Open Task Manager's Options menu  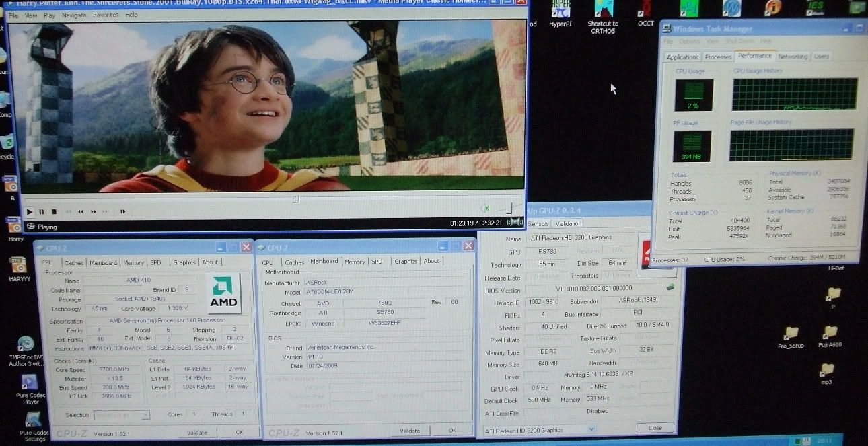pos(689,42)
